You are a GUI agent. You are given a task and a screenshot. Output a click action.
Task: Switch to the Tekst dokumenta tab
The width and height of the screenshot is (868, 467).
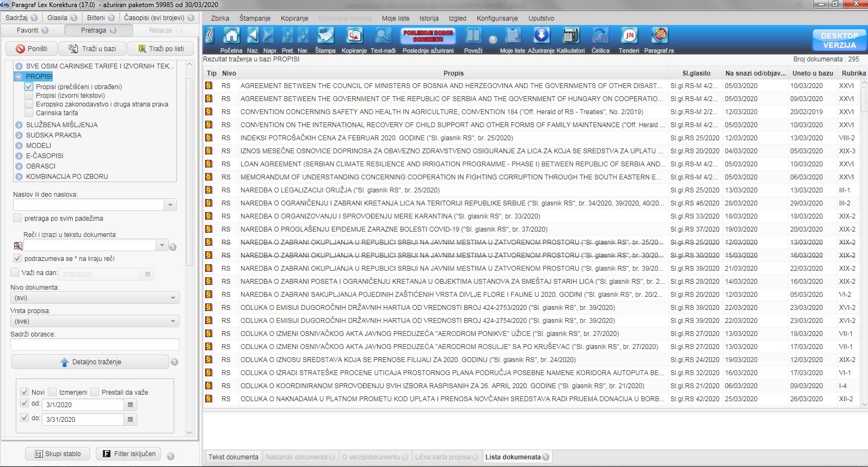[x=233, y=457]
